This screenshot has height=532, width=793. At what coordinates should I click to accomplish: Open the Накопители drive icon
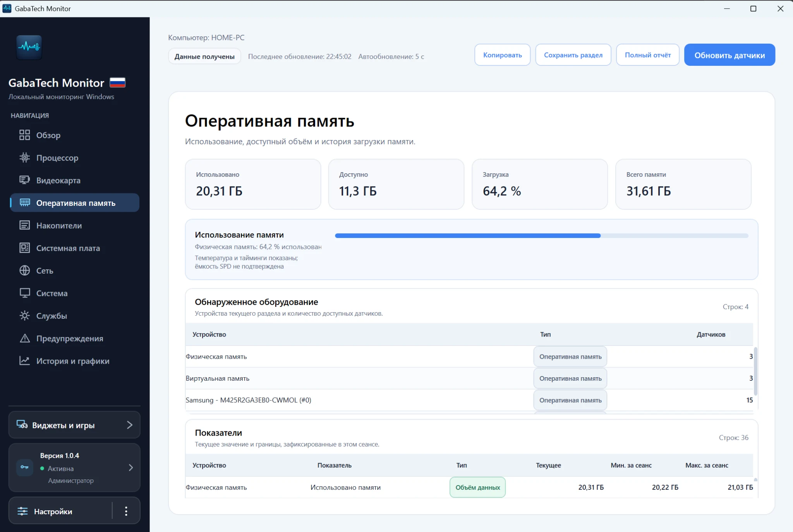24,225
